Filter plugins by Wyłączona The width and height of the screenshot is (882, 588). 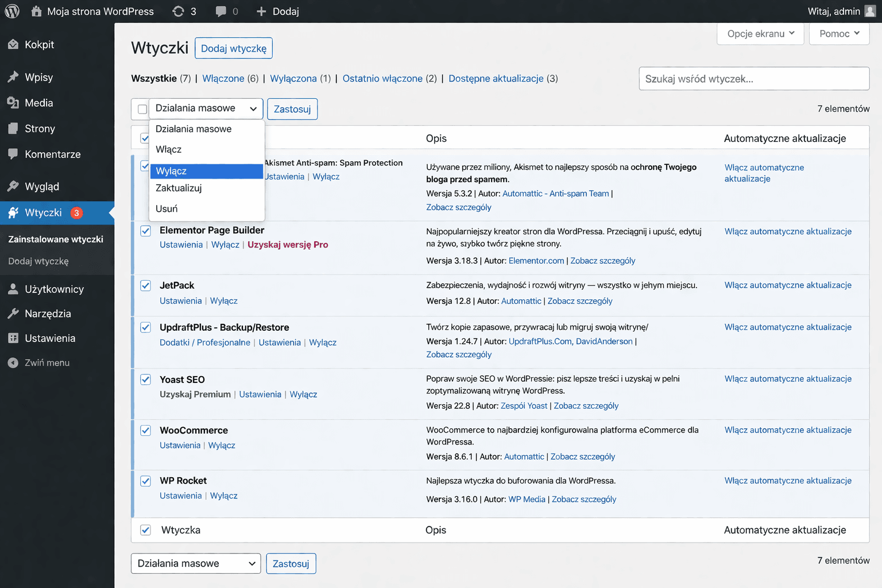pos(293,79)
